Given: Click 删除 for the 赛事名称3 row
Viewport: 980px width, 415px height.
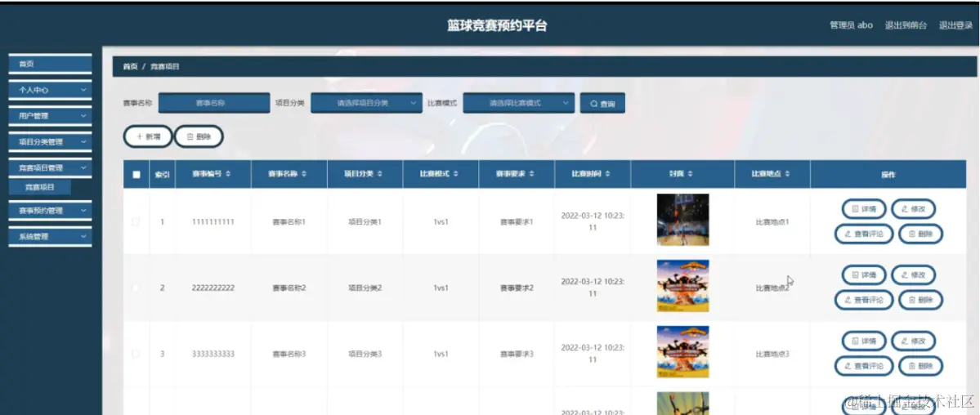Looking at the screenshot, I should pyautogui.click(x=920, y=366).
